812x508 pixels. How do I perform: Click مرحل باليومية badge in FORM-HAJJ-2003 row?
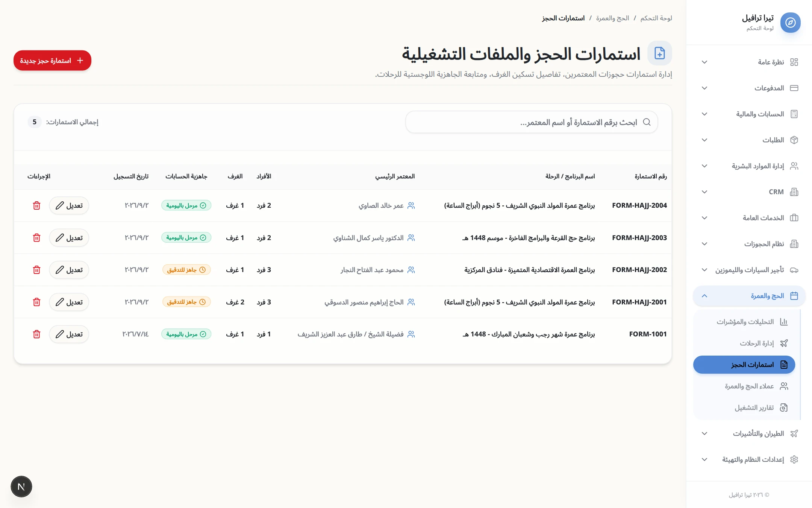[x=186, y=238]
